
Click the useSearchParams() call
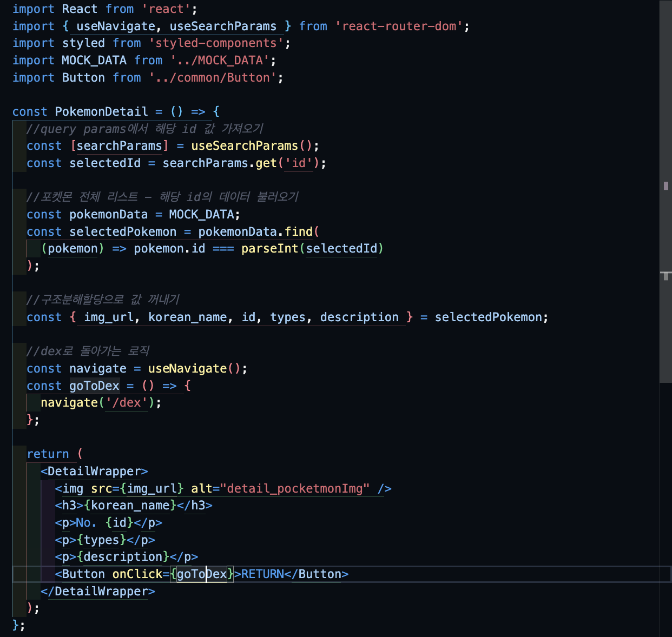tap(252, 146)
